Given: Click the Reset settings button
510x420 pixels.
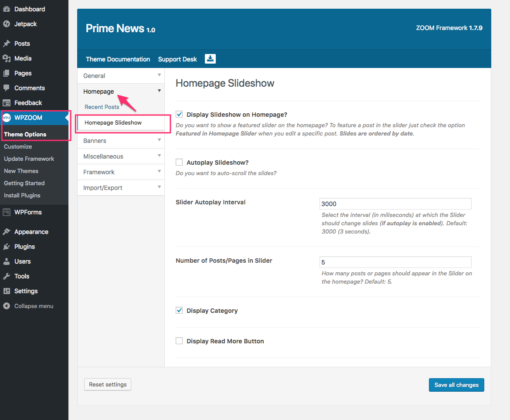Looking at the screenshot, I should point(108,385).
